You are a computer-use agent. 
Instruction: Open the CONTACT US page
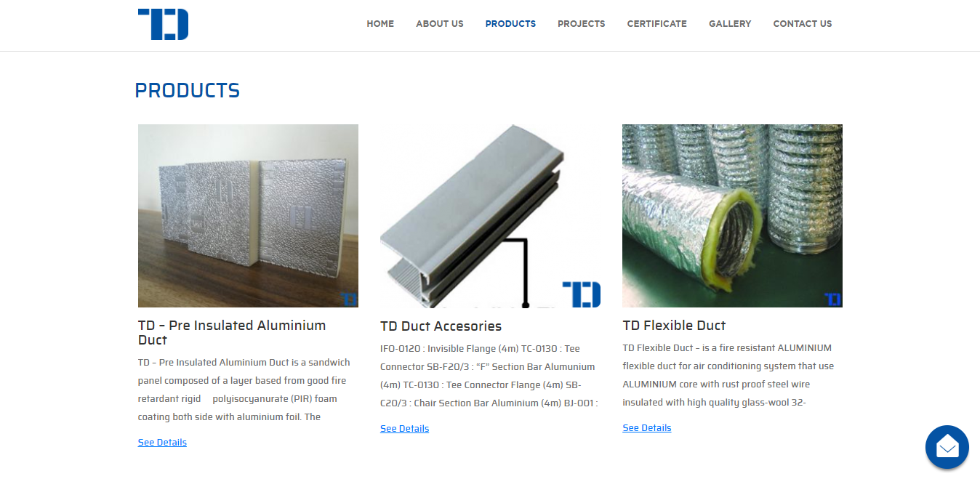(802, 24)
